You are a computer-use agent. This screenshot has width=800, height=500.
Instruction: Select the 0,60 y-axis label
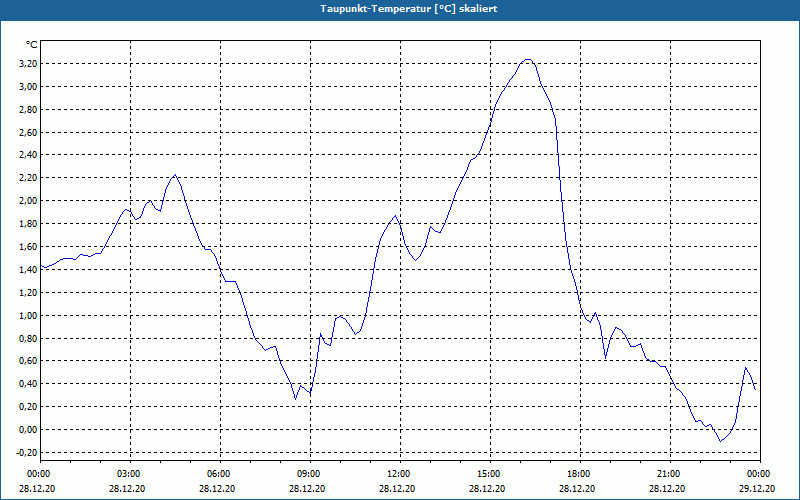click(29, 361)
